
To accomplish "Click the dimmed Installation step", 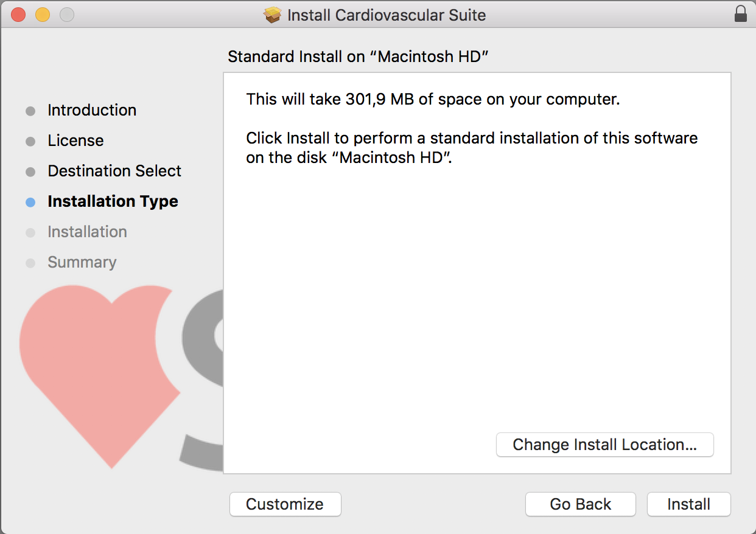I will (87, 232).
